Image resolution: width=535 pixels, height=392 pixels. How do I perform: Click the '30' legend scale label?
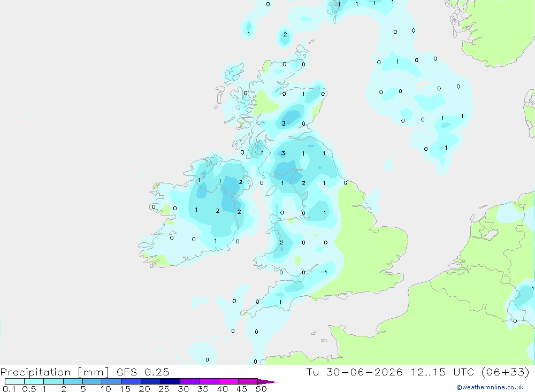[x=183, y=389]
